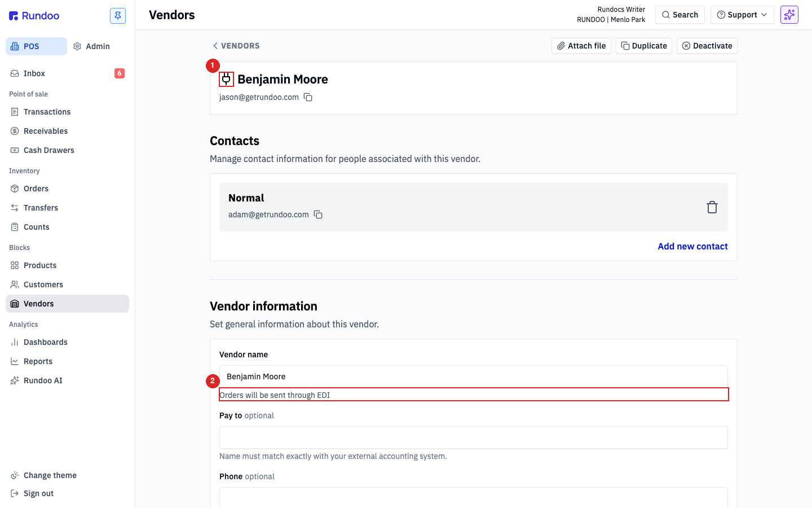
Task: Click the Dashboards bar chart icon
Action: click(x=15, y=342)
